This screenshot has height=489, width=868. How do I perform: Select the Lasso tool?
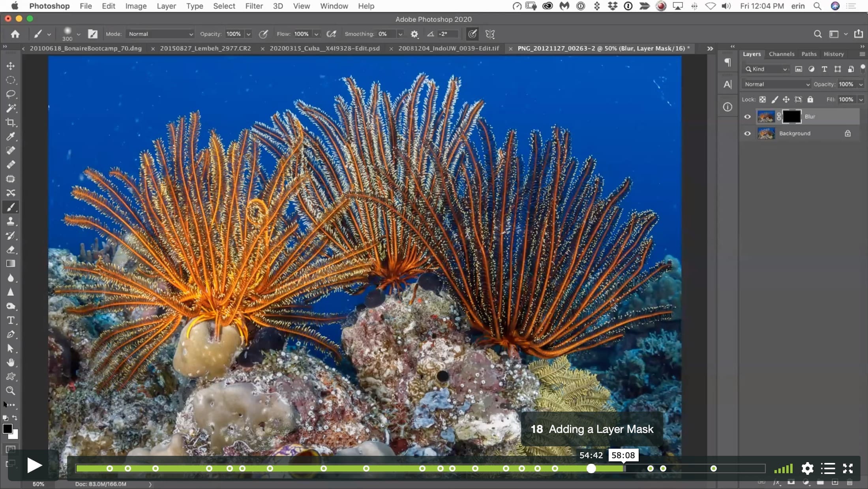pyautogui.click(x=11, y=94)
